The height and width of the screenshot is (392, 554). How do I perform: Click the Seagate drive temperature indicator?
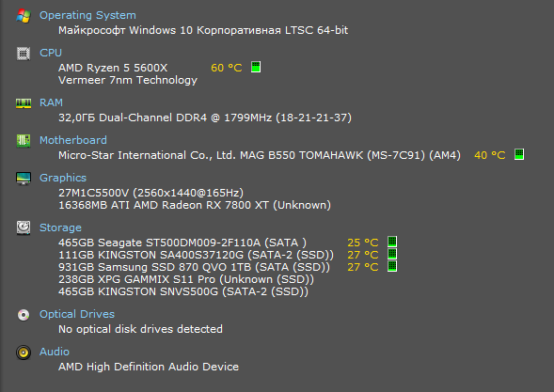[x=392, y=242]
